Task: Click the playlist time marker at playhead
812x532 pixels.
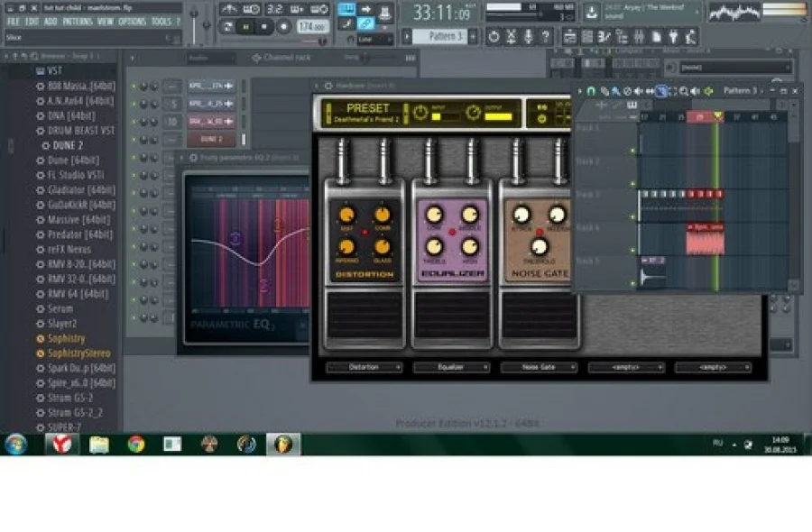Action: (x=718, y=116)
